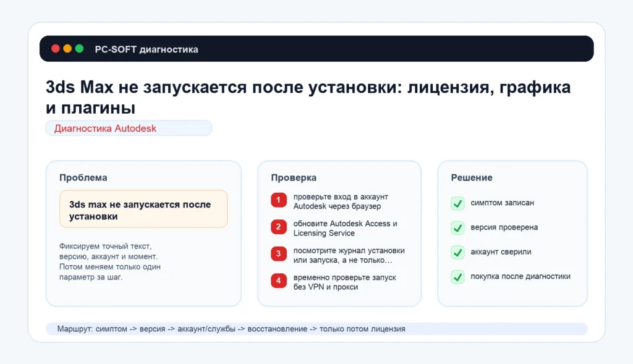
Task: Click the red step 1 badge
Action: pyautogui.click(x=279, y=200)
